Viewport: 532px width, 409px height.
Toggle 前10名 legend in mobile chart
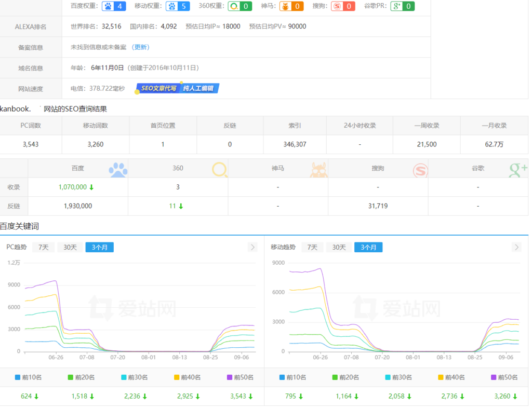tap(293, 377)
